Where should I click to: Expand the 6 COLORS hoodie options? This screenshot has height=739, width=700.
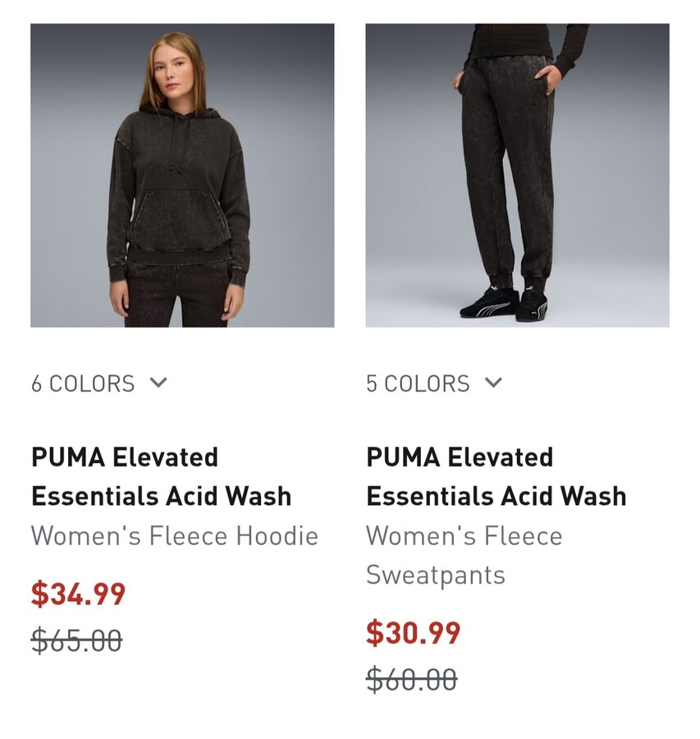[x=99, y=383]
